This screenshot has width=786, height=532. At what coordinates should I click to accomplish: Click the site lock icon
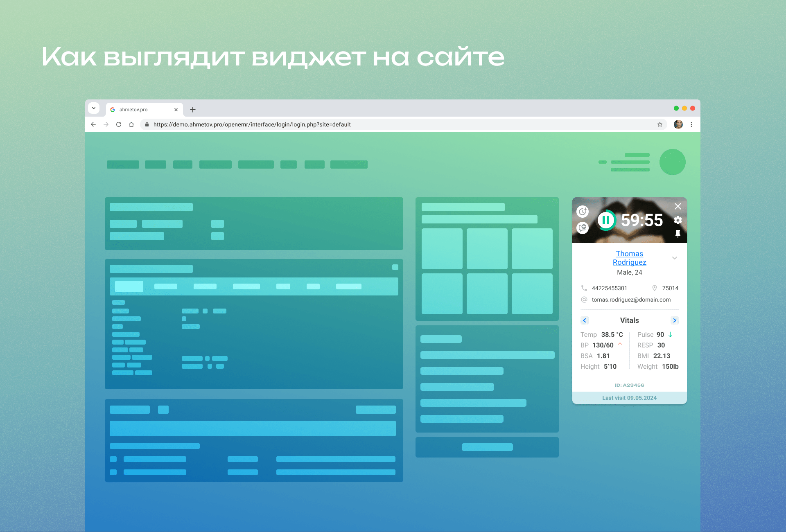click(x=147, y=124)
